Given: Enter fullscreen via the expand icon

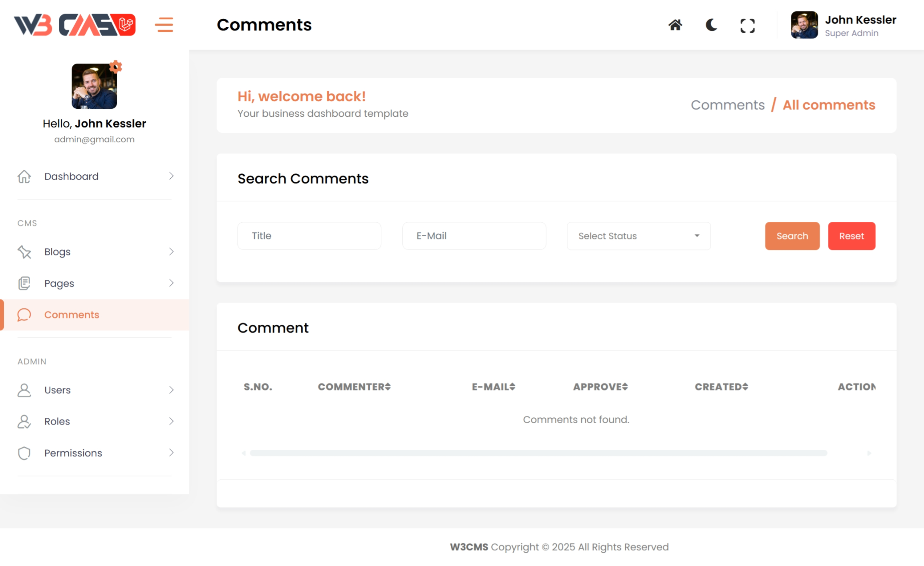Looking at the screenshot, I should click(747, 26).
